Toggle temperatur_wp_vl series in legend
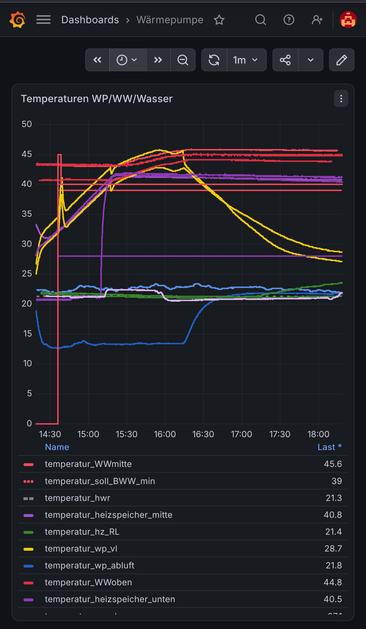Screen dimensions: 366x629 (x=81, y=549)
